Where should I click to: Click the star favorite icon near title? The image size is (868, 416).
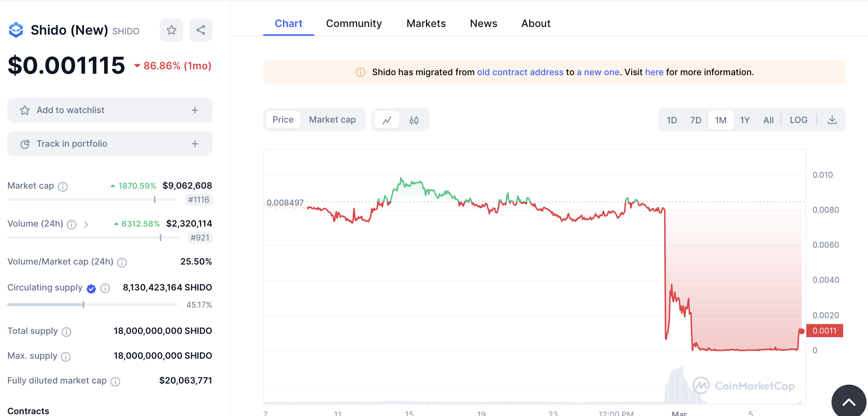point(172,30)
